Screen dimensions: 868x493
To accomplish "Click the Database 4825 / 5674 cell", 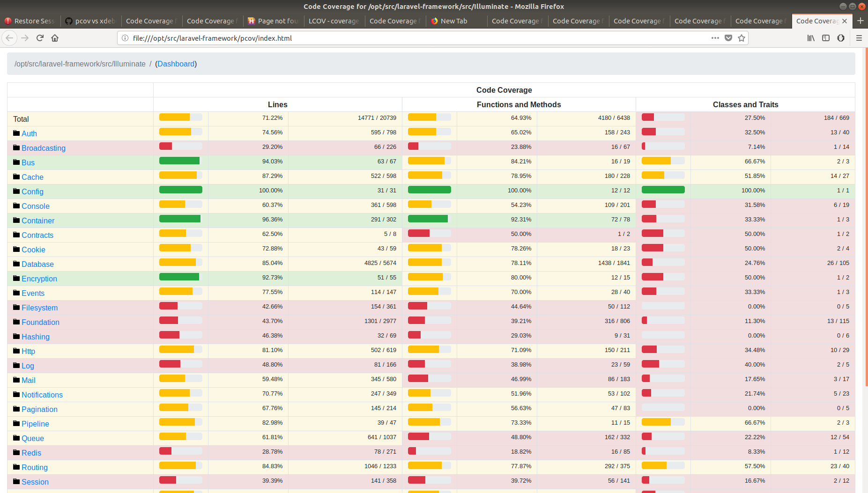I will pos(345,264).
